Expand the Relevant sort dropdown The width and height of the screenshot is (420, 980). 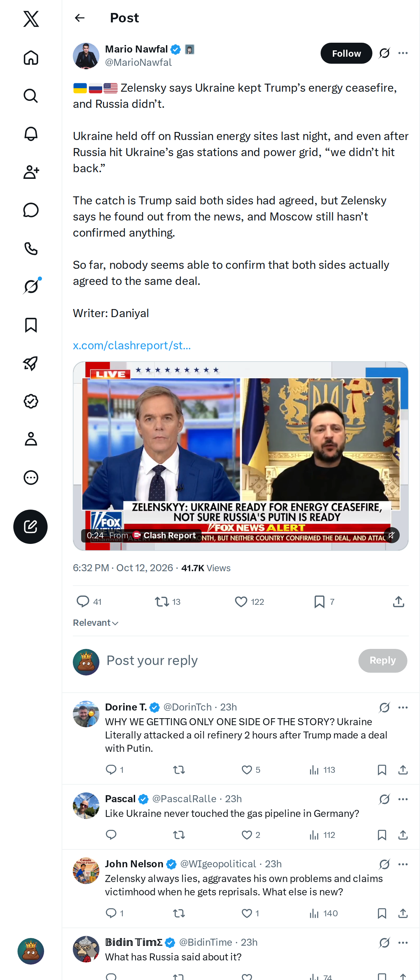point(96,623)
